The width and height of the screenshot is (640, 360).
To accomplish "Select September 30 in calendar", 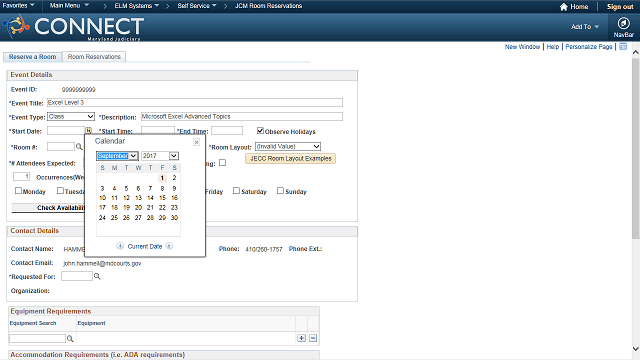I will click(x=174, y=218).
